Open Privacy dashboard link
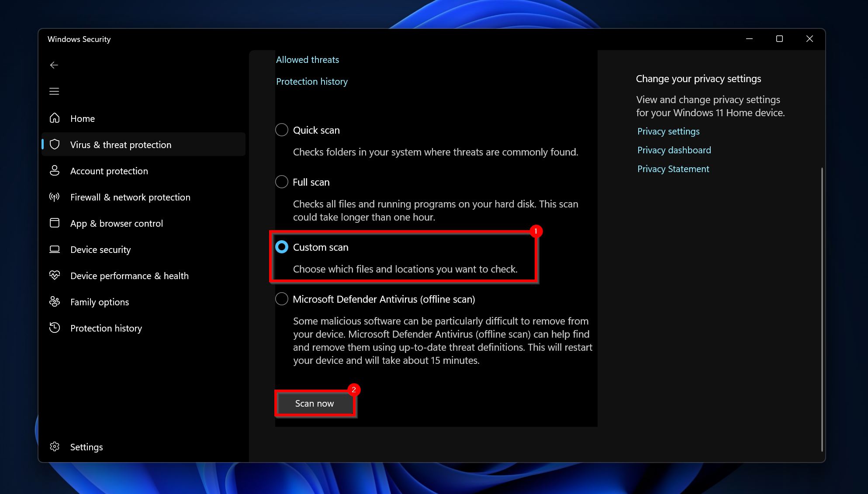 coord(674,149)
